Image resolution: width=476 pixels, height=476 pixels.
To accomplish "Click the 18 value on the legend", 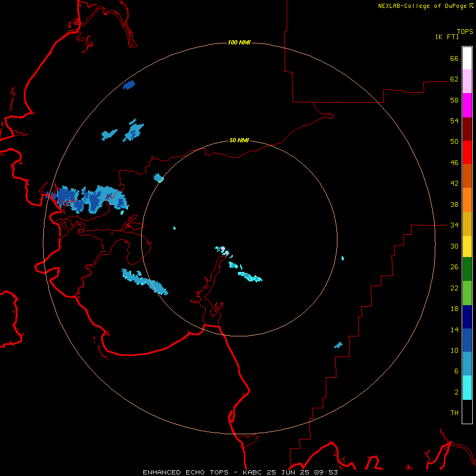I will 454,309.
